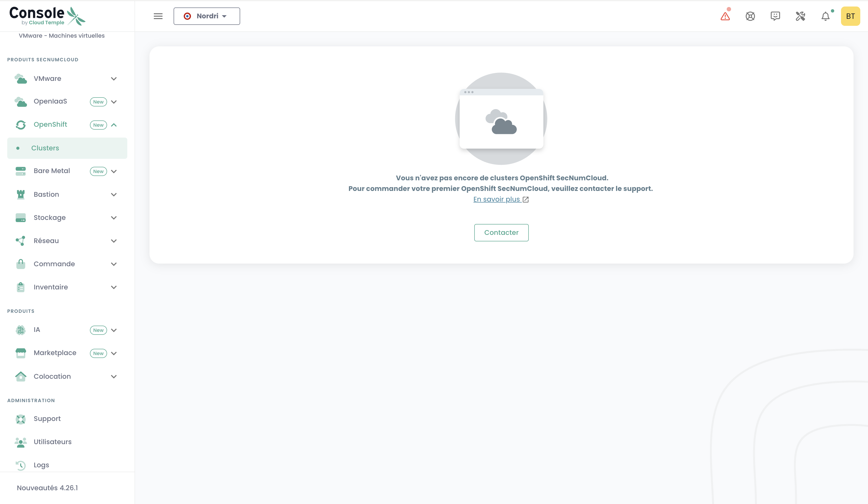Open the notifications bell
The height and width of the screenshot is (504, 868).
coord(825,16)
